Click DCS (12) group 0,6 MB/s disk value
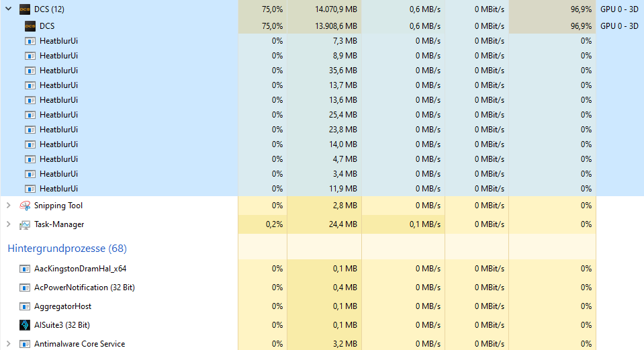Image resolution: width=644 pixels, height=350 pixels. pyautogui.click(x=424, y=9)
